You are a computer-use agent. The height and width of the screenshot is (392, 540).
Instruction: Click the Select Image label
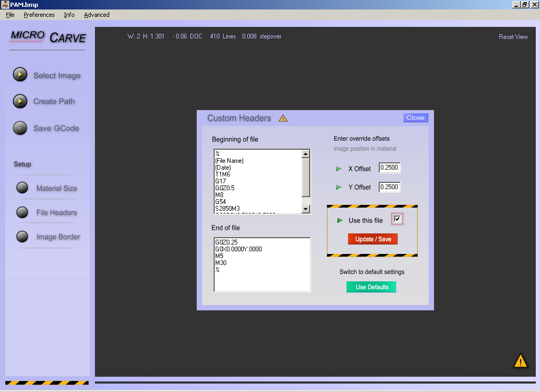57,75
